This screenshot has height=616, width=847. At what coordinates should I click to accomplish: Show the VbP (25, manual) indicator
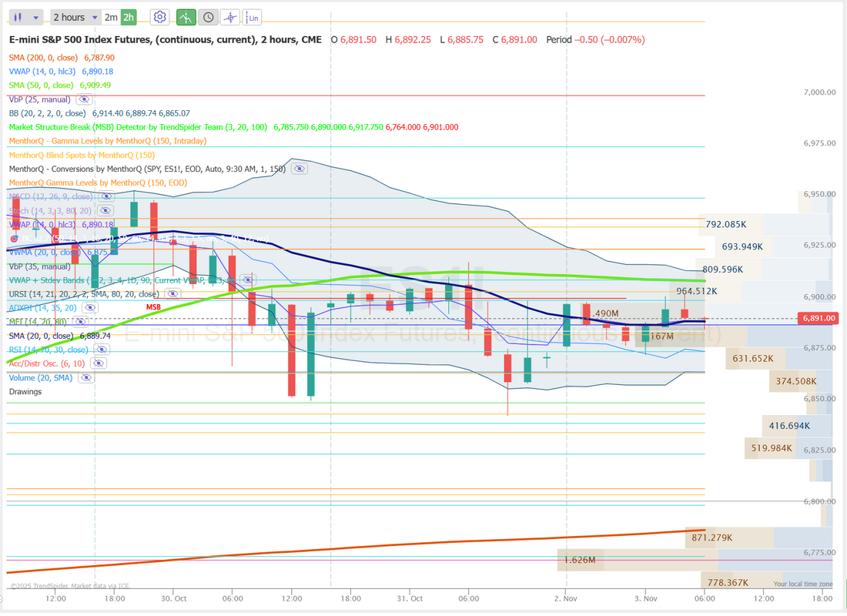click(84, 99)
